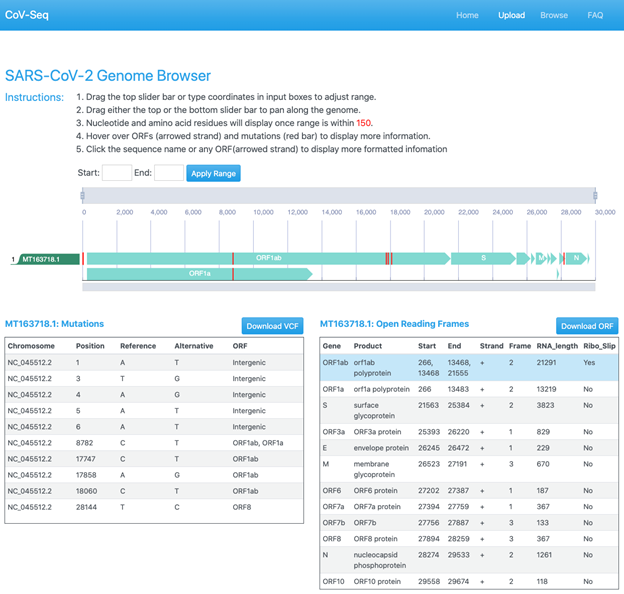Download the mutations VCF file
624x594 pixels.
(272, 326)
